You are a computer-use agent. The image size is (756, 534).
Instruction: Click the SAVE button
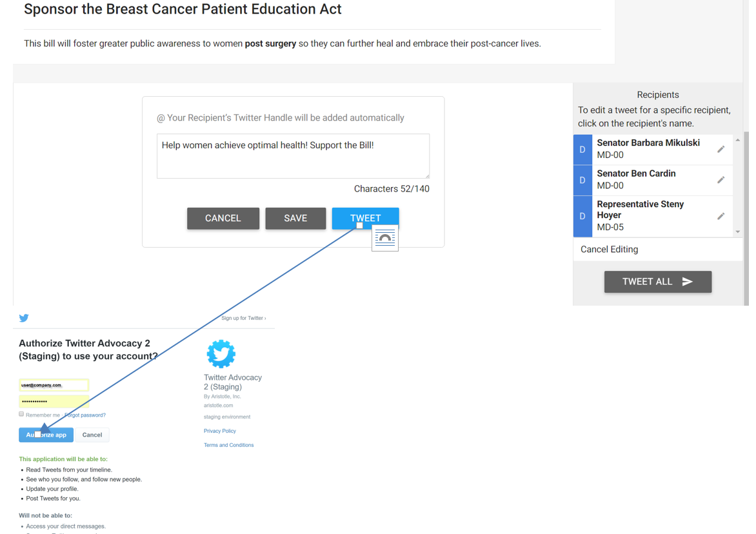click(x=295, y=218)
